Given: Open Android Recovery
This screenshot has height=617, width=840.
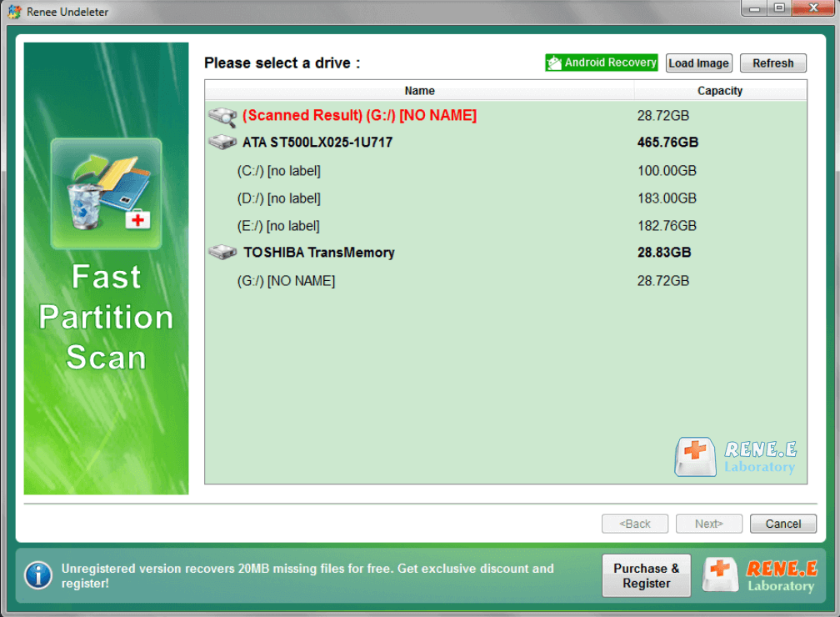Looking at the screenshot, I should (x=602, y=63).
